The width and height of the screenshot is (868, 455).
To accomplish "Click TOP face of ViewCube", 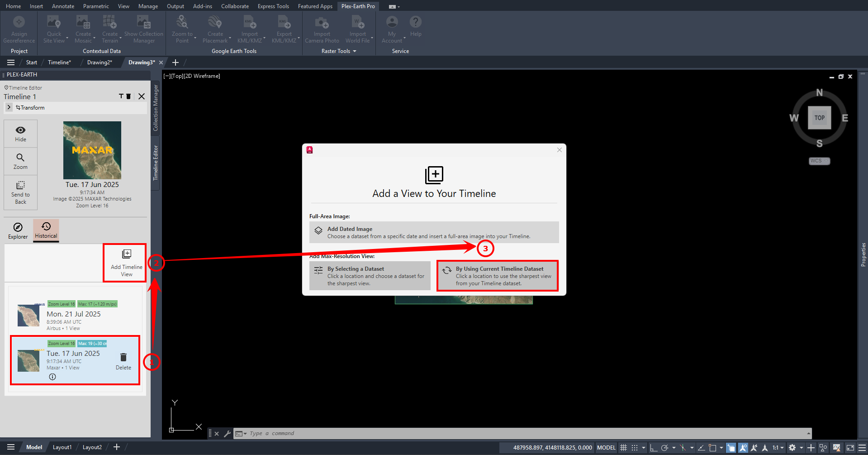I will pos(819,118).
